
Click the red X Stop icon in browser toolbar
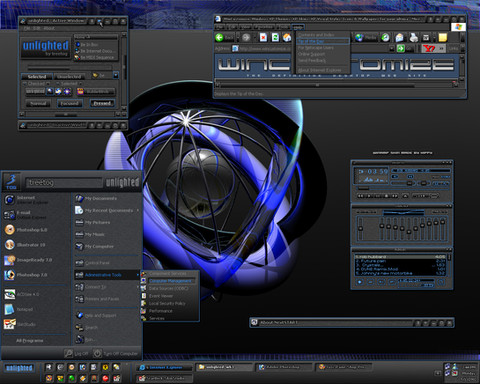[263, 37]
